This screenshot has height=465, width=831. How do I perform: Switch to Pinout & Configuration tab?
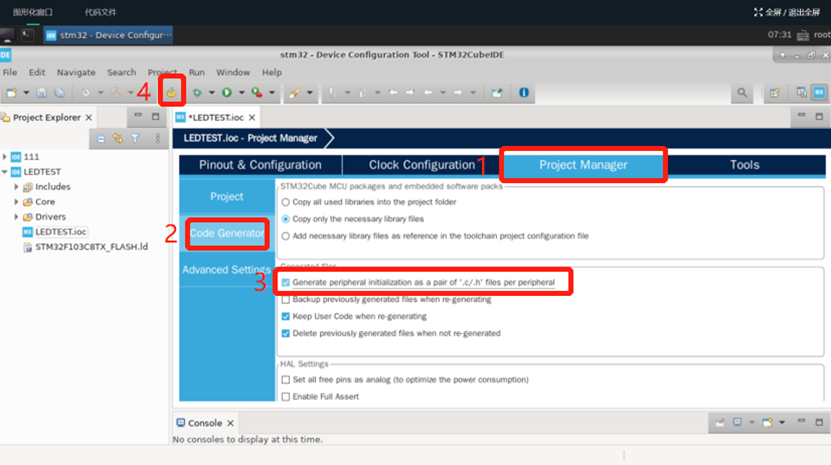pos(260,165)
